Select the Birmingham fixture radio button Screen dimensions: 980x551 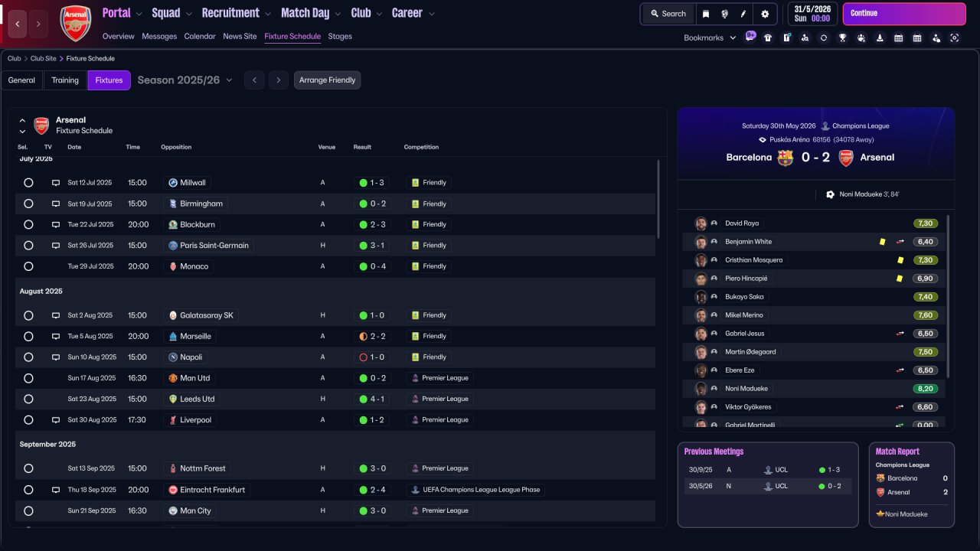tap(28, 204)
